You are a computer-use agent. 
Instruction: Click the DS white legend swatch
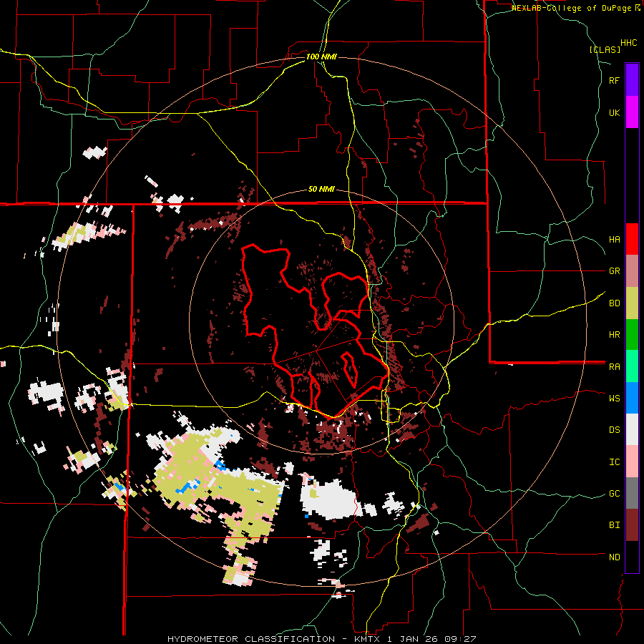(x=632, y=429)
